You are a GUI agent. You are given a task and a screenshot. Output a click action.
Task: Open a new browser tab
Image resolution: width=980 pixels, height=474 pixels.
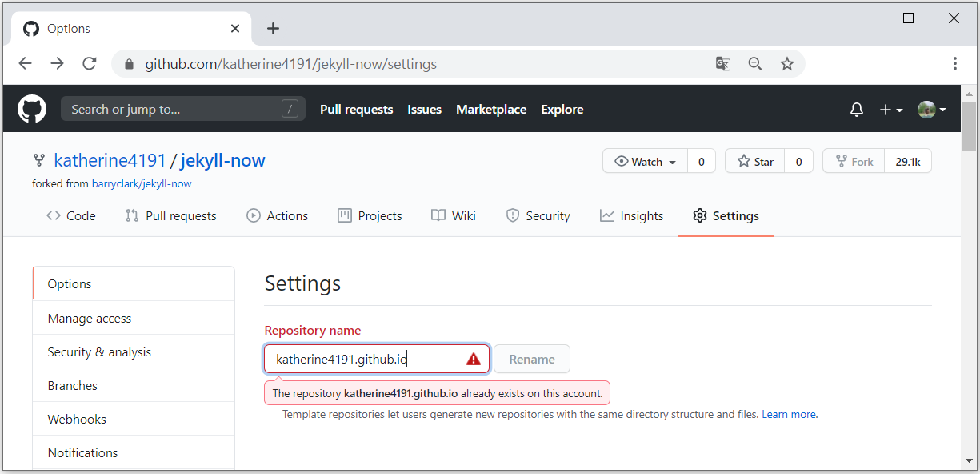click(274, 29)
